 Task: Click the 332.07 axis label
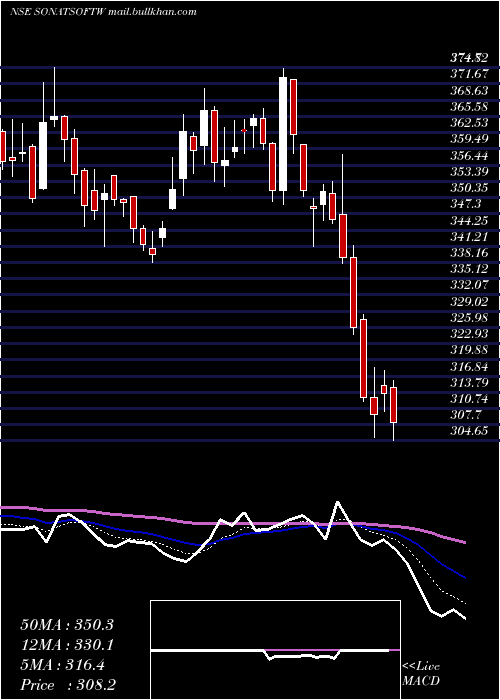pos(469,285)
